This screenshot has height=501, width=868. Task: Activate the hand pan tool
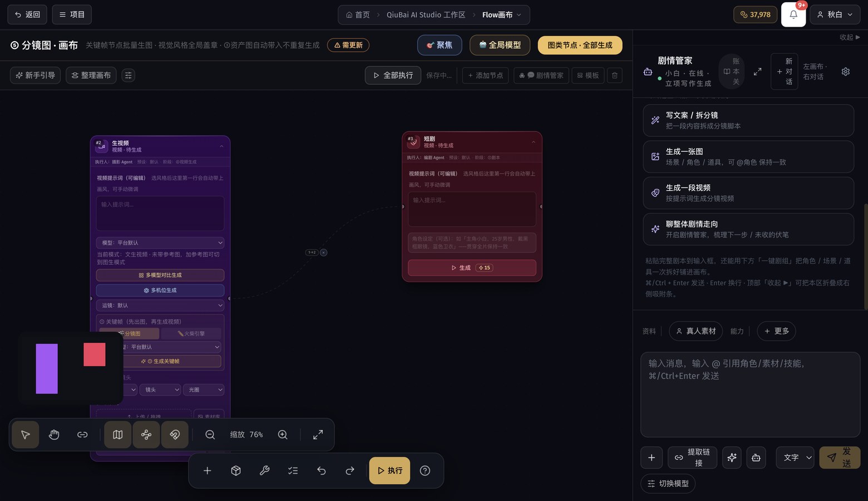pyautogui.click(x=54, y=435)
